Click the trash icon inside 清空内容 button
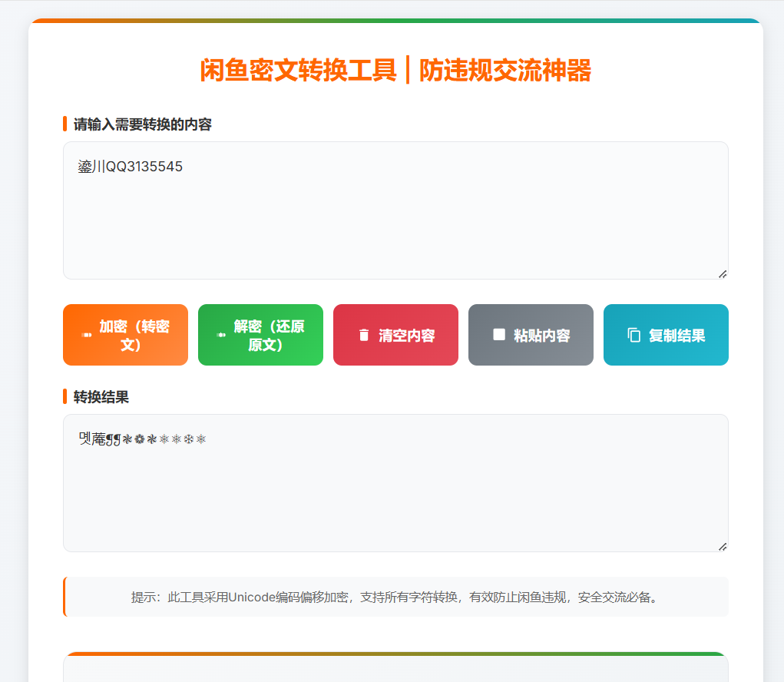 (362, 334)
